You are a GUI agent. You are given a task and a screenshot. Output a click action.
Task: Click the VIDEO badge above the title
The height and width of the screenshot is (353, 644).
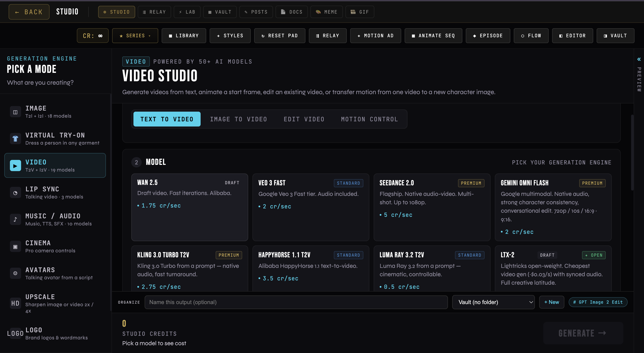pos(136,62)
